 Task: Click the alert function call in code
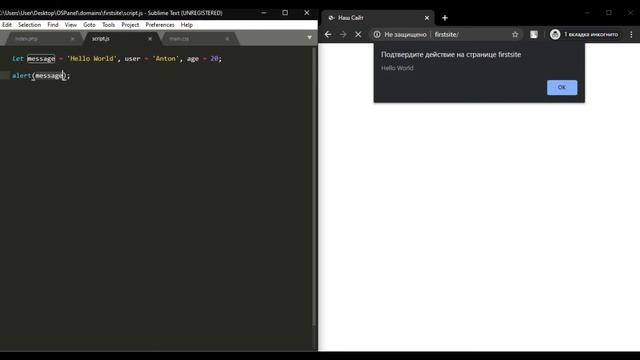point(22,76)
